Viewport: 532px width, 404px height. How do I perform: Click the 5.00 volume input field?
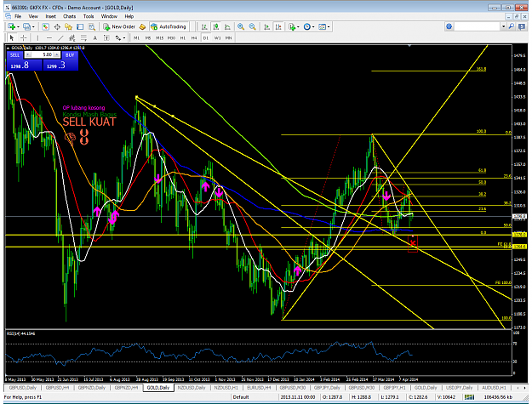point(43,54)
